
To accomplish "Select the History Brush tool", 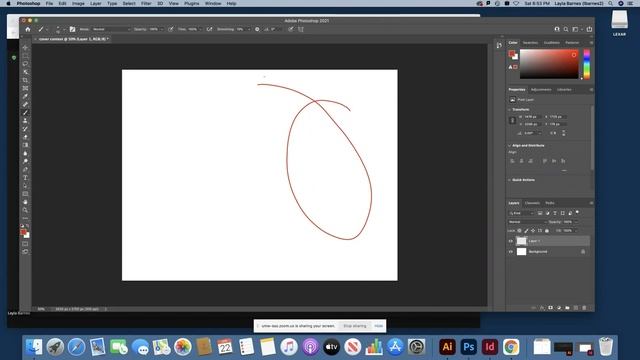I will (x=25, y=129).
